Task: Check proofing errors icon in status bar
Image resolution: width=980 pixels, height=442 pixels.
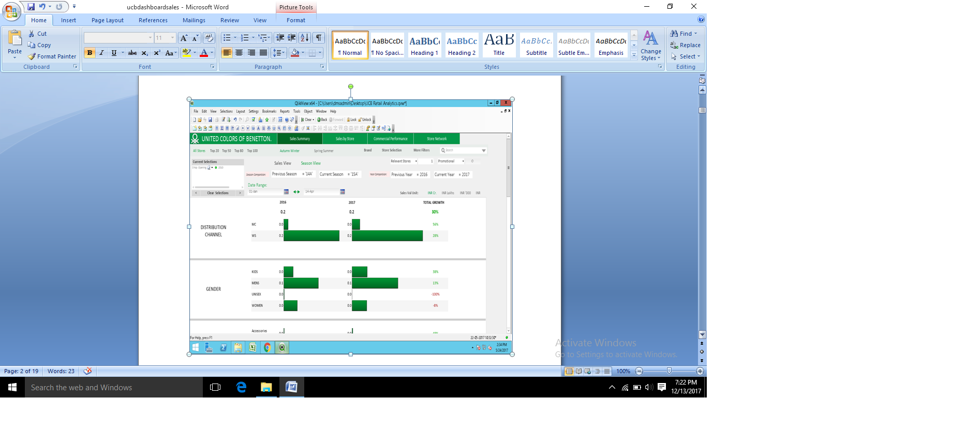Action: (87, 371)
